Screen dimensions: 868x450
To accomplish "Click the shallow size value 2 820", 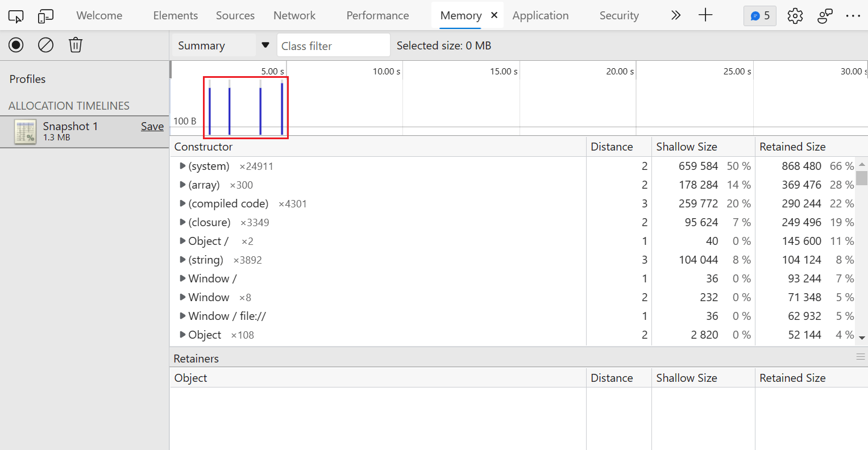I will tap(704, 335).
